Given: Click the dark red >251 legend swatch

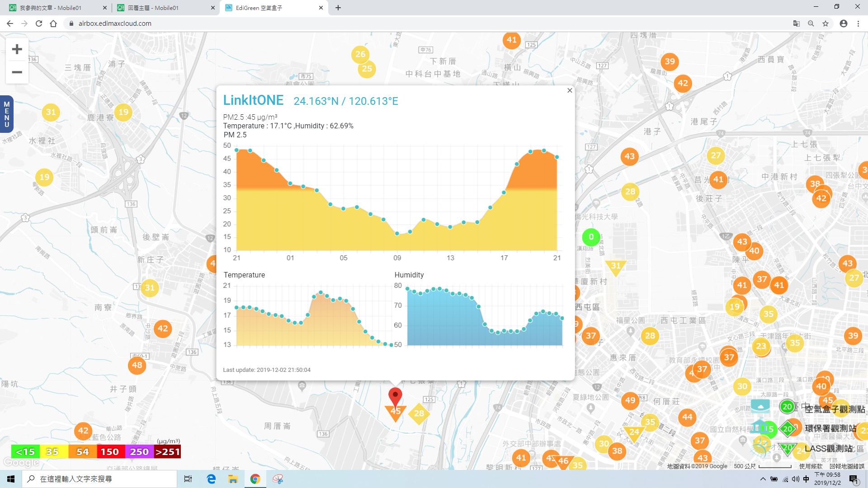Looking at the screenshot, I should point(167,452).
